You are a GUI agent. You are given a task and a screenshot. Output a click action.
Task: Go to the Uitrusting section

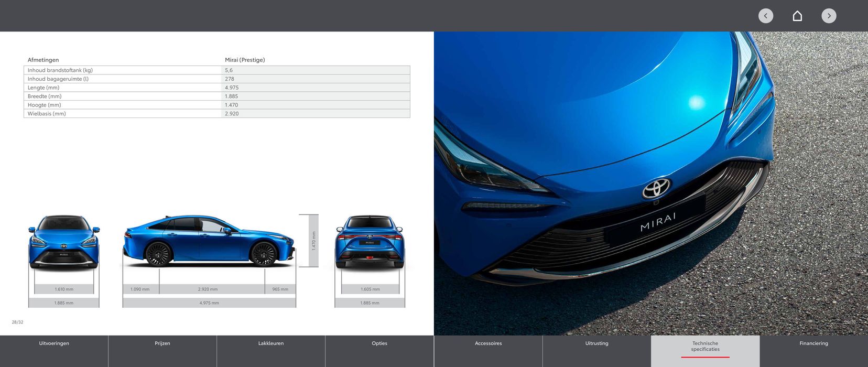tap(596, 344)
